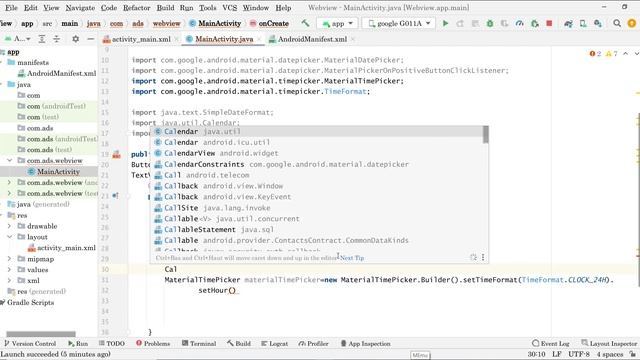Screen dimensions: 640x360
Task: Click the Search Everywhere magnifier icon
Action: 617,23
